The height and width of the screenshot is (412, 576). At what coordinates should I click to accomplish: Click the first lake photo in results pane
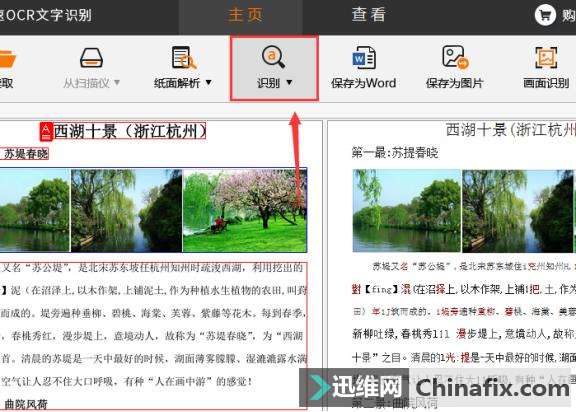coord(406,210)
